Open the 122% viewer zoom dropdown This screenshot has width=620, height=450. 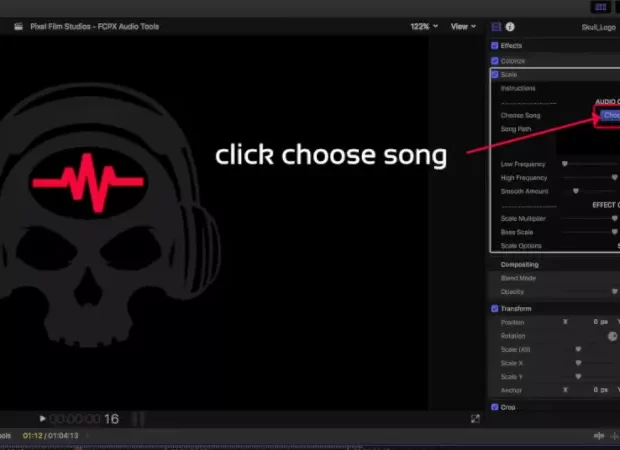coord(424,26)
